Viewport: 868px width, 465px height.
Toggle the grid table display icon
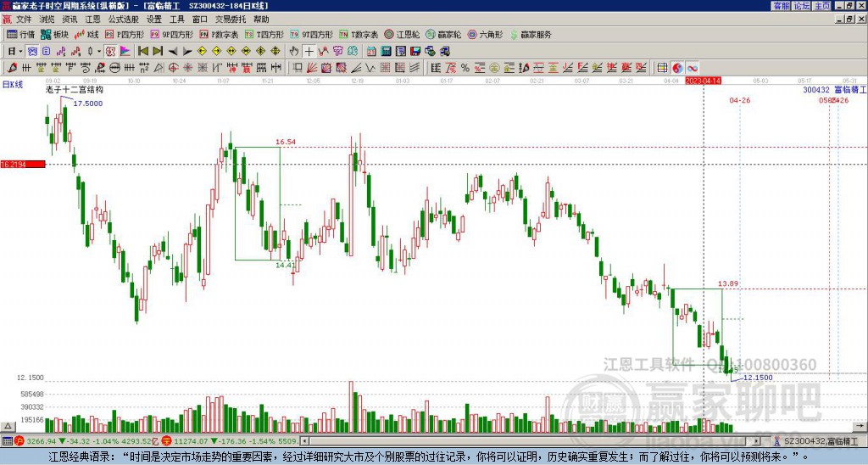point(663,68)
